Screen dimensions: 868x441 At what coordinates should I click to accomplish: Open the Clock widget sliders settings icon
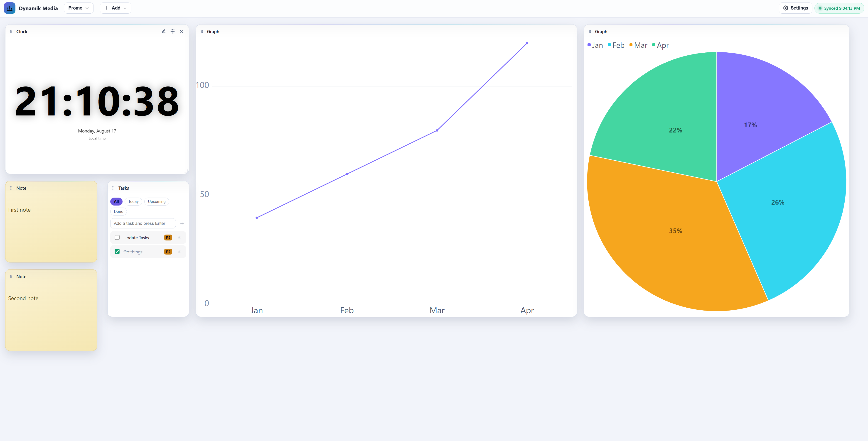(x=172, y=31)
